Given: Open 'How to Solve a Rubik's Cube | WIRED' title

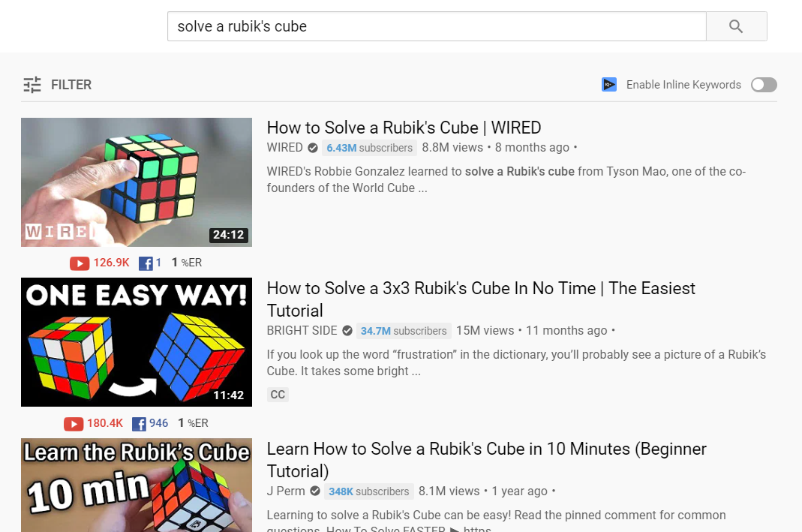Looking at the screenshot, I should (x=404, y=128).
